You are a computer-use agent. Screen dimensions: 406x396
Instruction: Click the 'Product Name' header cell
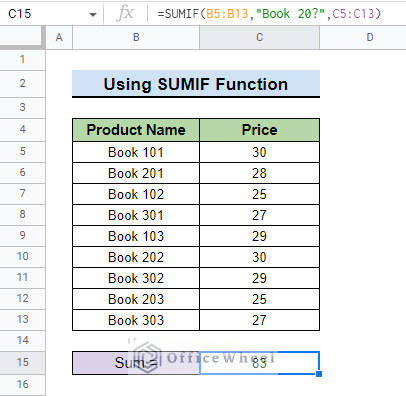136,130
